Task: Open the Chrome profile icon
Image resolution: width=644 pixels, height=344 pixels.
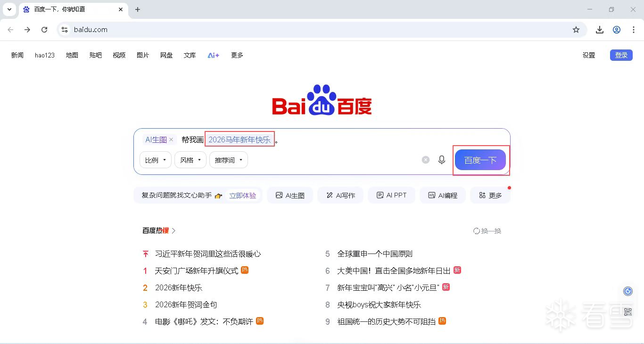Action: 617,30
